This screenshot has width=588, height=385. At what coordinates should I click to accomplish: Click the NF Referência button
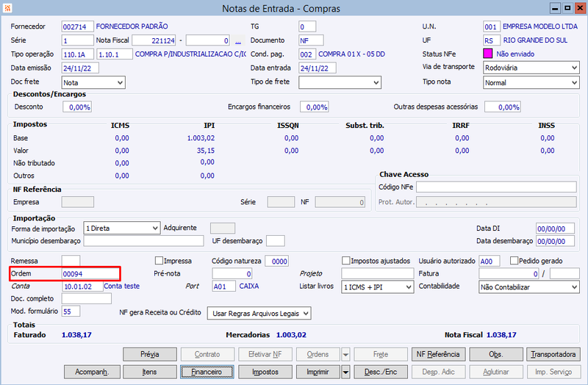point(438,354)
